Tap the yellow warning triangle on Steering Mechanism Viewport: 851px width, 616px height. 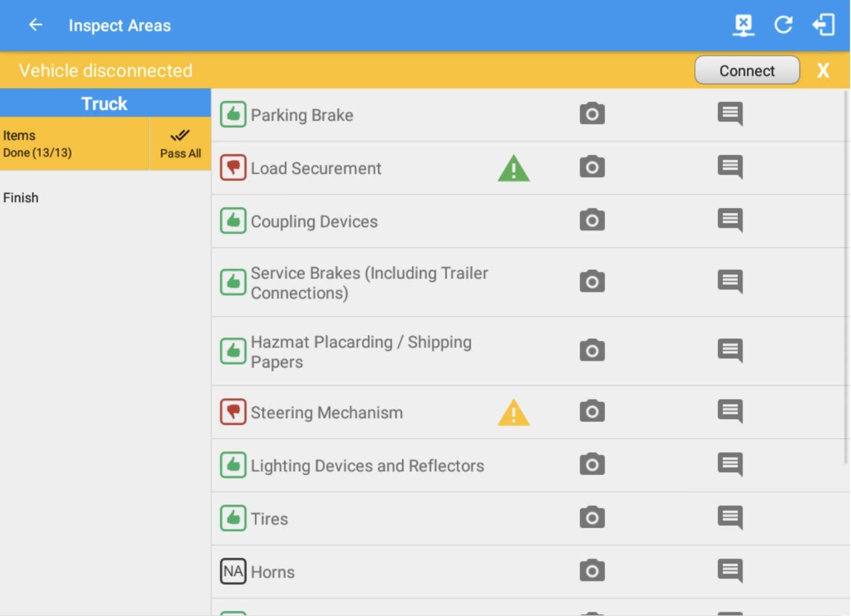[513, 412]
